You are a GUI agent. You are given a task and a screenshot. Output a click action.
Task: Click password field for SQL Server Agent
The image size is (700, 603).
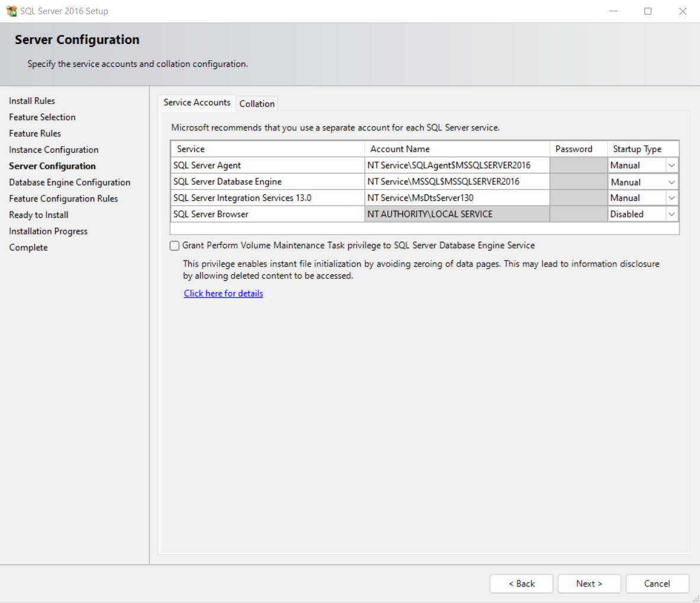579,165
